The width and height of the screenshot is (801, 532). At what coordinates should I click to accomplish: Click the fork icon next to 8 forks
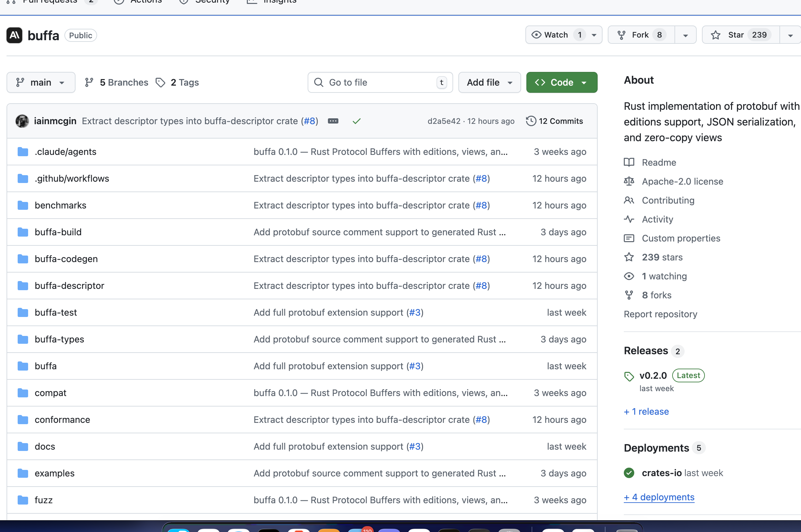click(629, 295)
